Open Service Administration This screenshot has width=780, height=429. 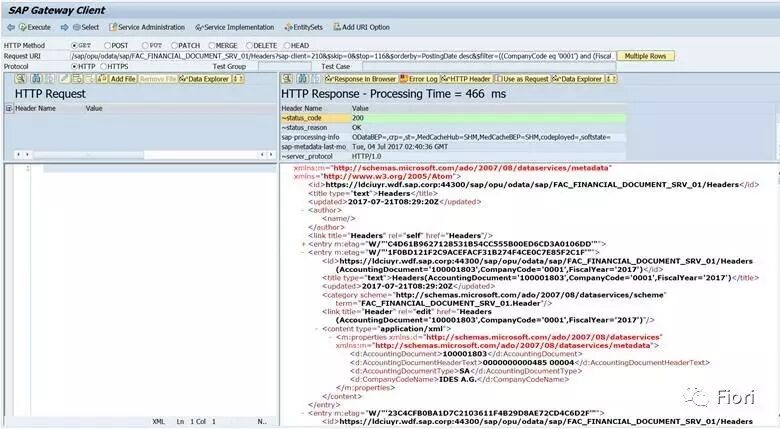147,27
